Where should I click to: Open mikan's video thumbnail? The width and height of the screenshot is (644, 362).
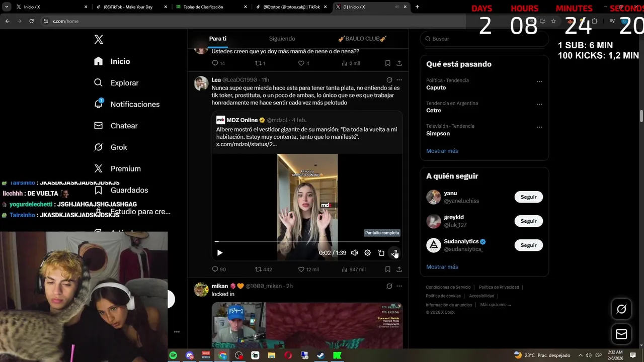(307, 325)
